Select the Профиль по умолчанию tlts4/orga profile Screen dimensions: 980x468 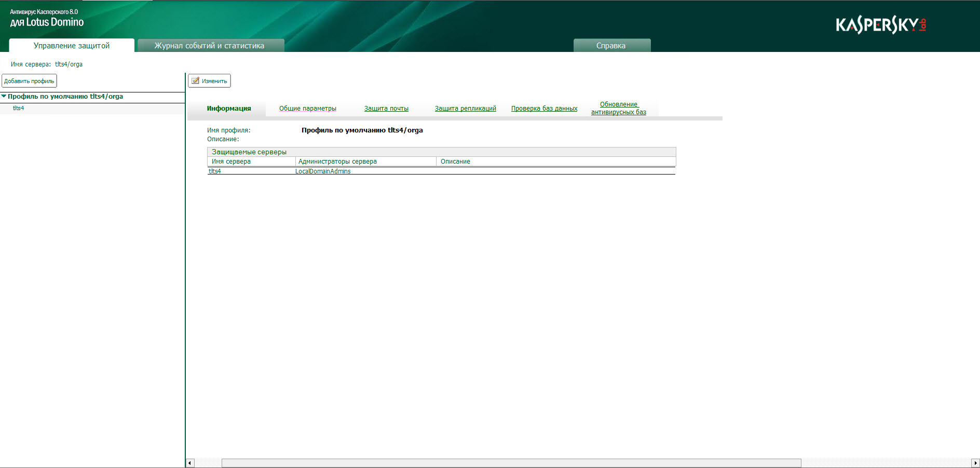tap(65, 97)
